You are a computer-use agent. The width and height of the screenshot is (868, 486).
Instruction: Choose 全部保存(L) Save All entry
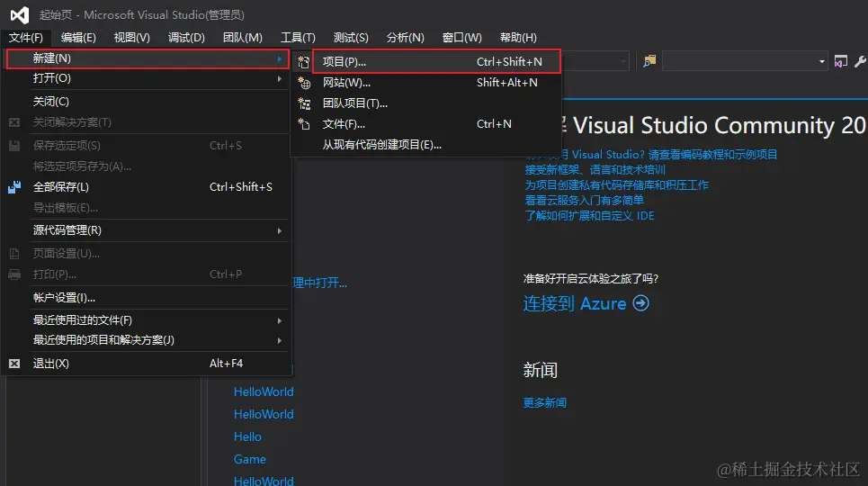(x=148, y=187)
